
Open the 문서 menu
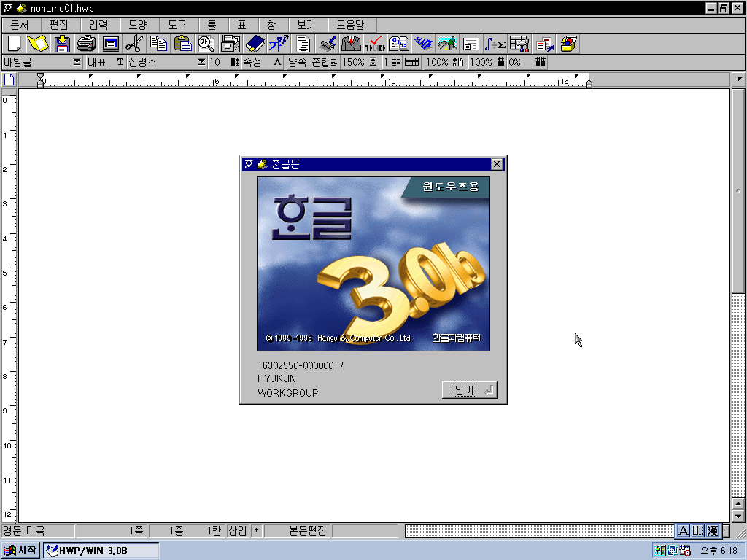(20, 25)
